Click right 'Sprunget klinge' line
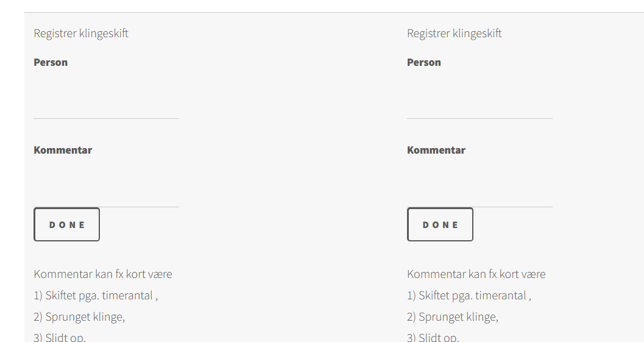The height and width of the screenshot is (342, 644). click(453, 317)
